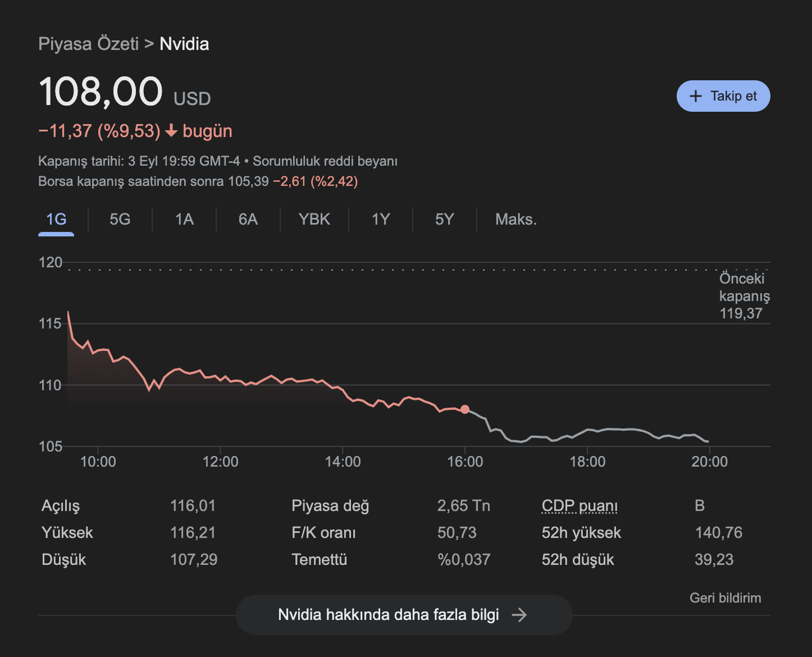Click the Temettü value %0,037
Viewport: 812px width, 657px height.
click(x=464, y=560)
